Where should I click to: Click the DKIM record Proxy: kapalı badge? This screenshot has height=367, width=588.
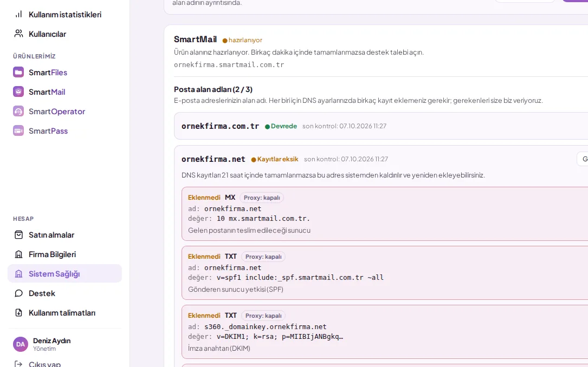click(x=263, y=316)
